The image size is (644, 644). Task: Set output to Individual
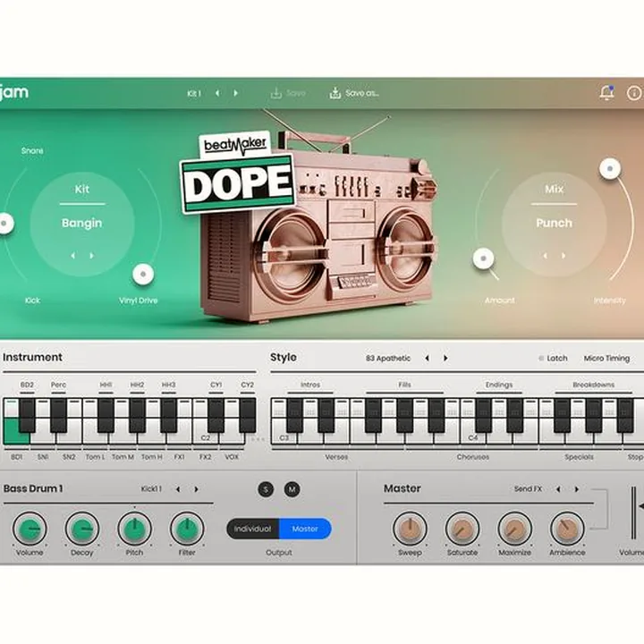(252, 529)
